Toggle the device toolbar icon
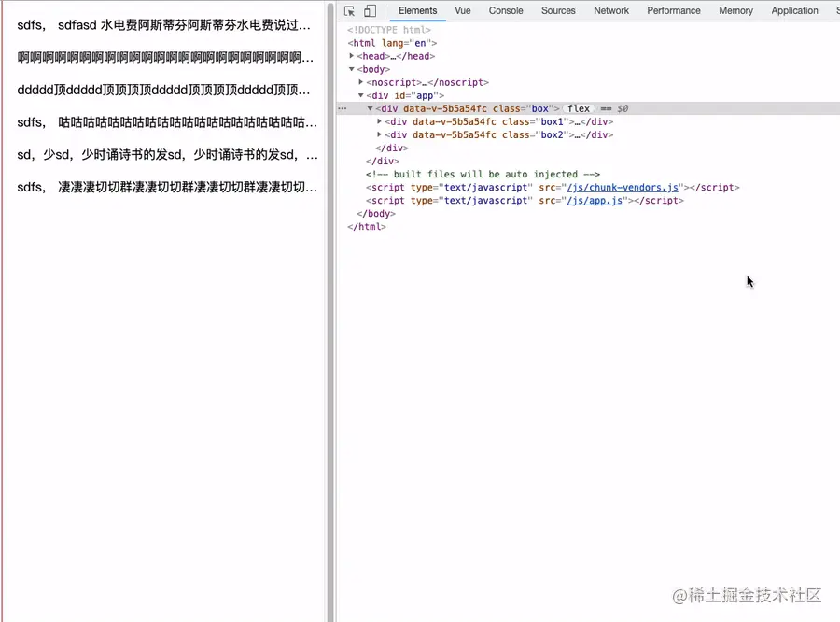The image size is (840, 622). coord(371,10)
